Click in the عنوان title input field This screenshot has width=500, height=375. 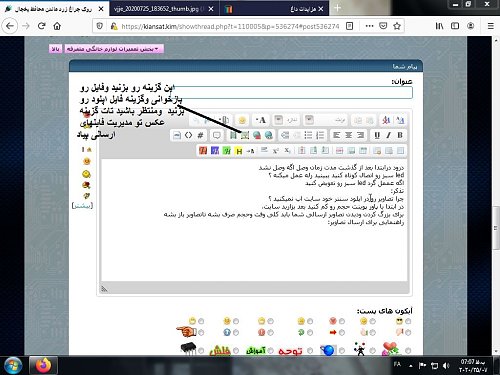coord(293,92)
